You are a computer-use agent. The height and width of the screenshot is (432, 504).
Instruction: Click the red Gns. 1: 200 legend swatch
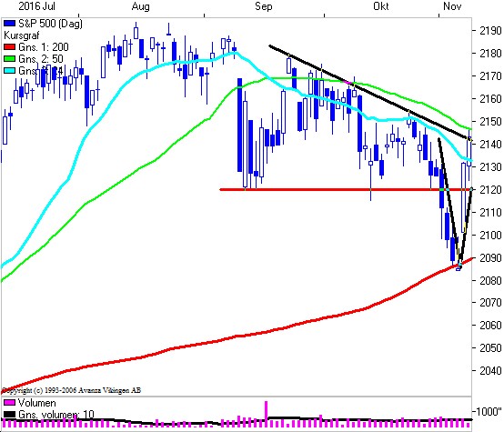pos(9,47)
